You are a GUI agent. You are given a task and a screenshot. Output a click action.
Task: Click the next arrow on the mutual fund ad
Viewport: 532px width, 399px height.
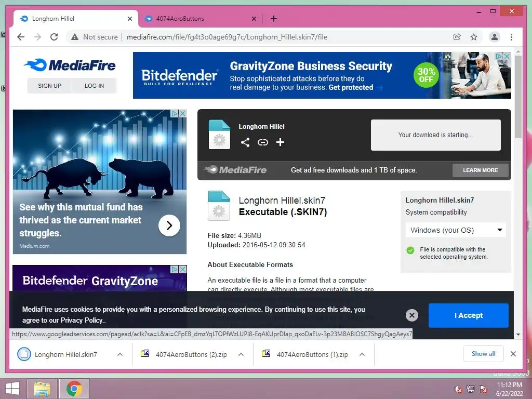pyautogui.click(x=169, y=225)
